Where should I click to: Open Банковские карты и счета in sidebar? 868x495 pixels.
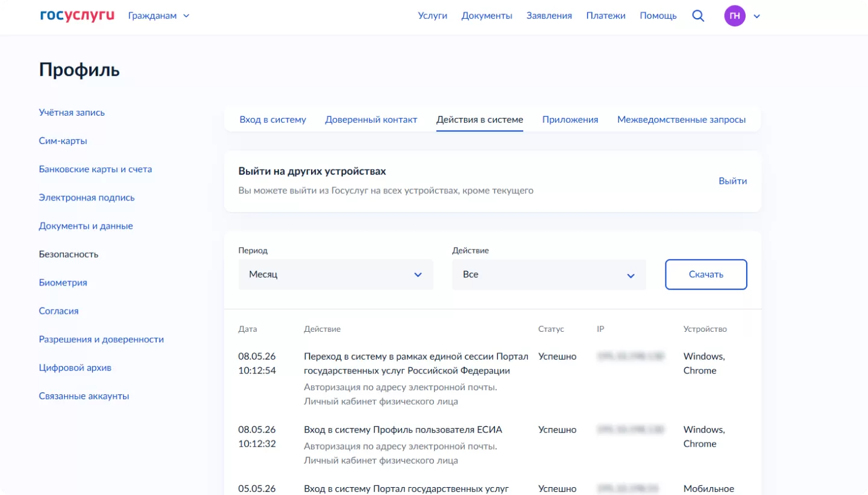tap(95, 169)
